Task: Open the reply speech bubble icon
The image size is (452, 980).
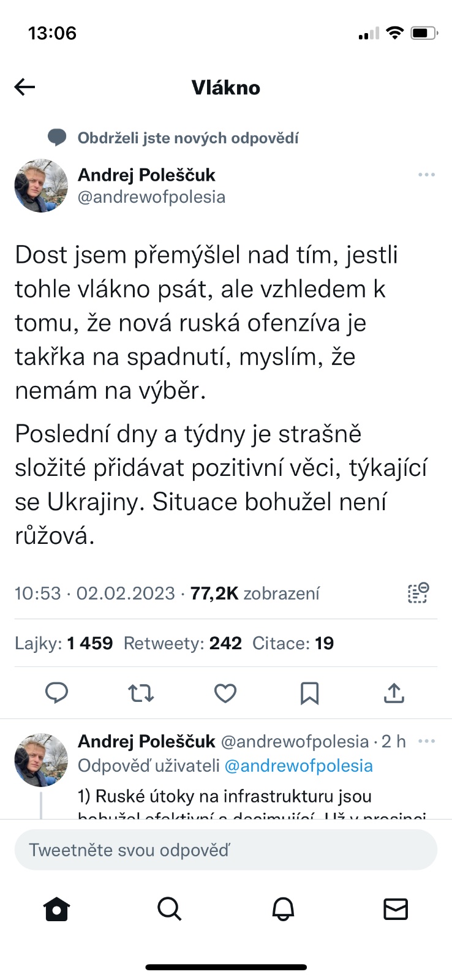Action: (x=57, y=693)
